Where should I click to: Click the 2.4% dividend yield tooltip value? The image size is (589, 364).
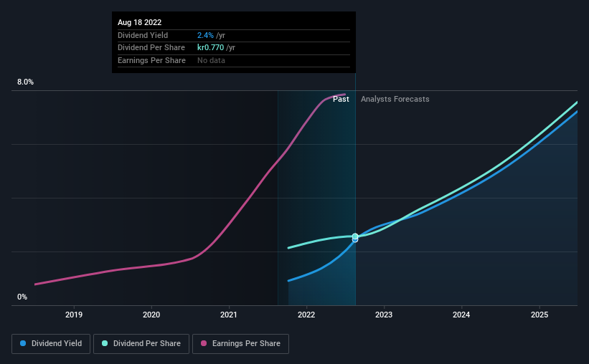tap(205, 35)
